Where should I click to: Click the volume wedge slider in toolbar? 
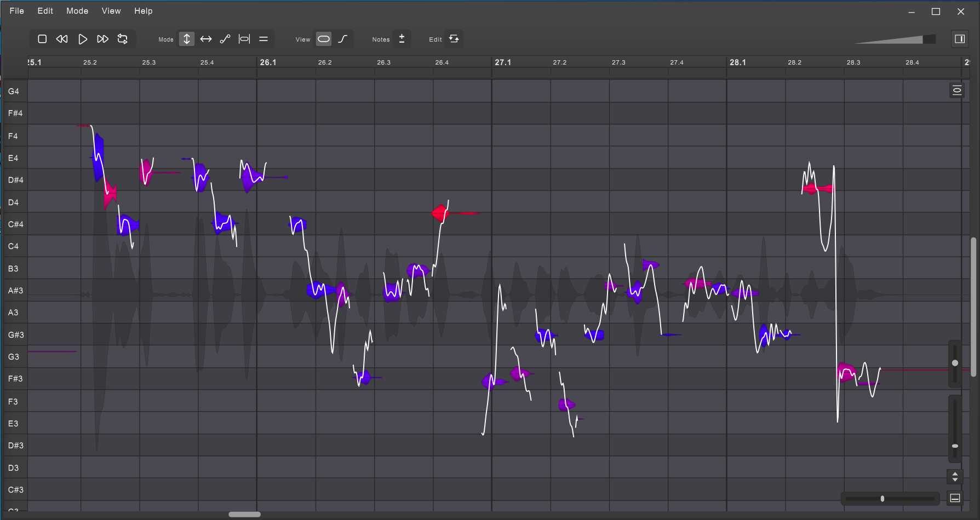[x=895, y=39]
